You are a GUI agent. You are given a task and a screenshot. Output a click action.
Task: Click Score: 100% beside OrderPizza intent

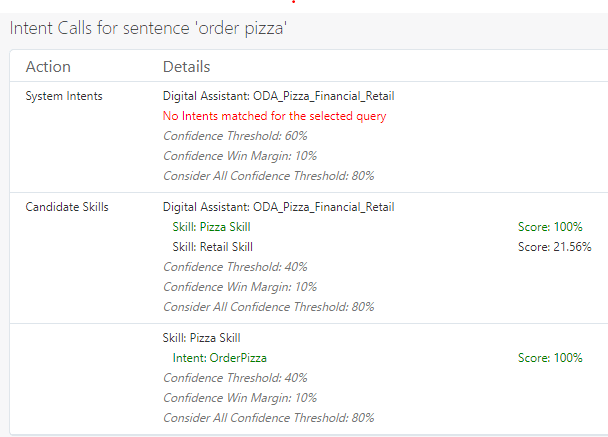[549, 358]
